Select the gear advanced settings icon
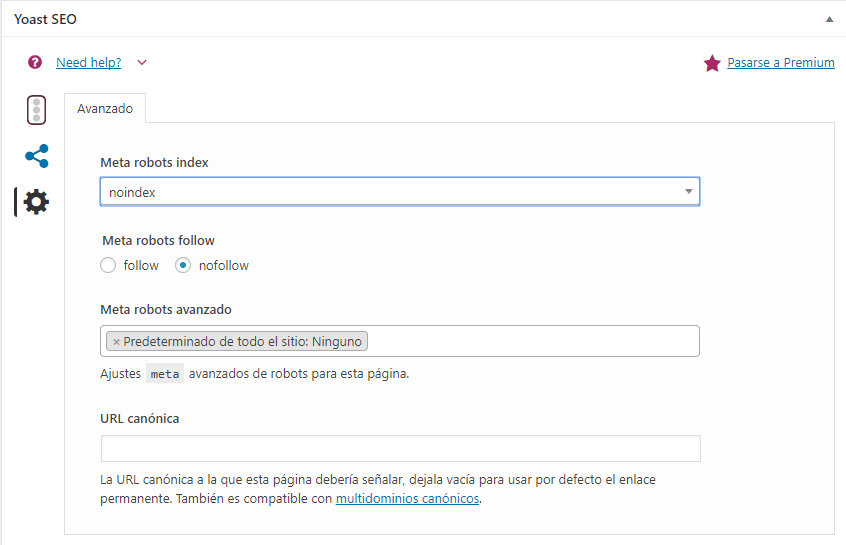846x545 pixels. pos(36,202)
